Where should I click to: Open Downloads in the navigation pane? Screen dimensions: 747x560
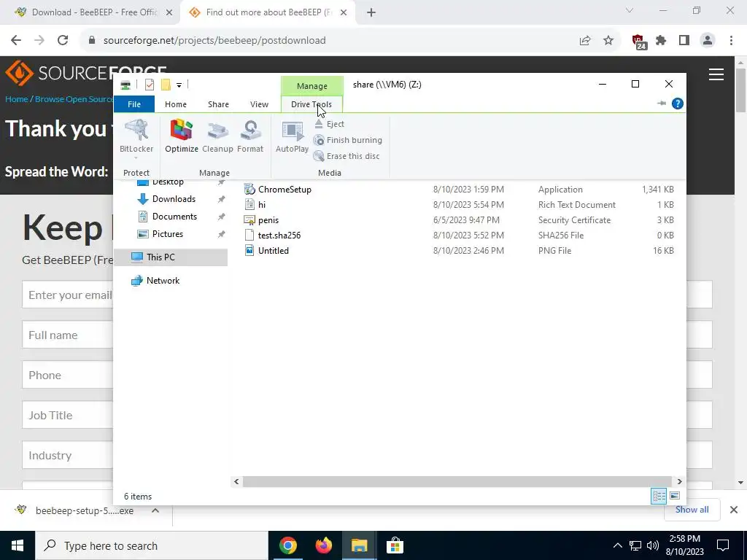[x=174, y=199]
